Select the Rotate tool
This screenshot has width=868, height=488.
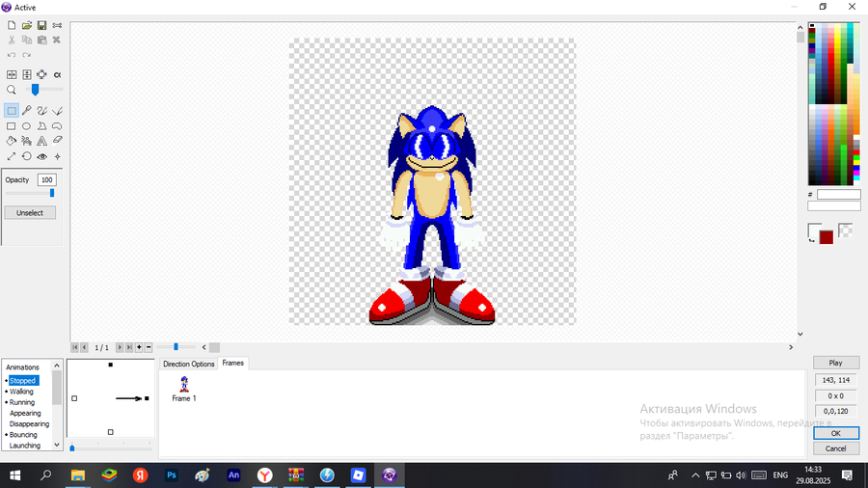tap(27, 156)
